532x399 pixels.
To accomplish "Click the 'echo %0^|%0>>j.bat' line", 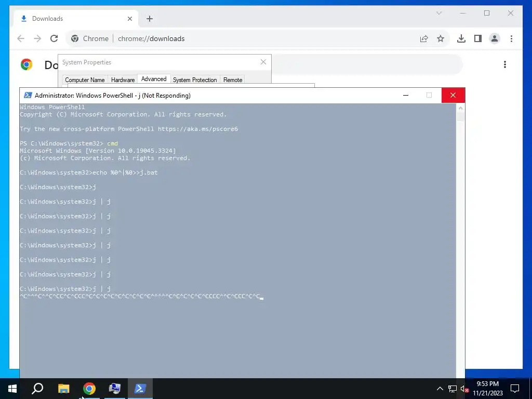I will point(88,172).
